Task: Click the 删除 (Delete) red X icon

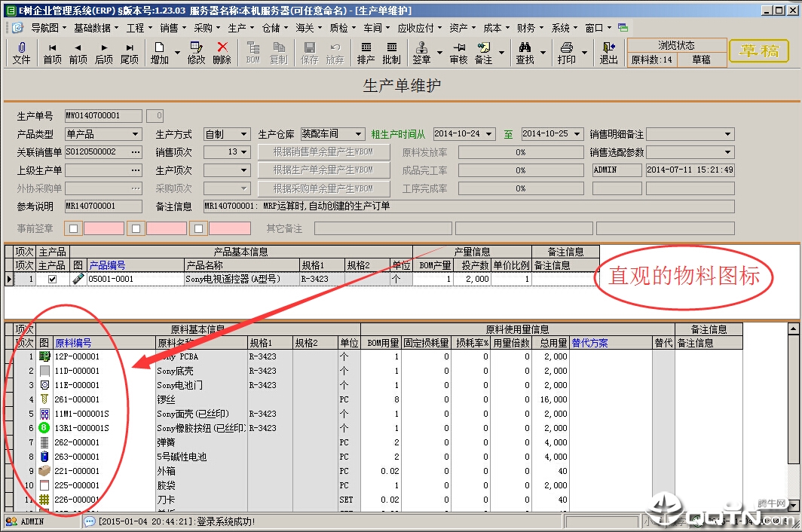Action: tap(222, 53)
